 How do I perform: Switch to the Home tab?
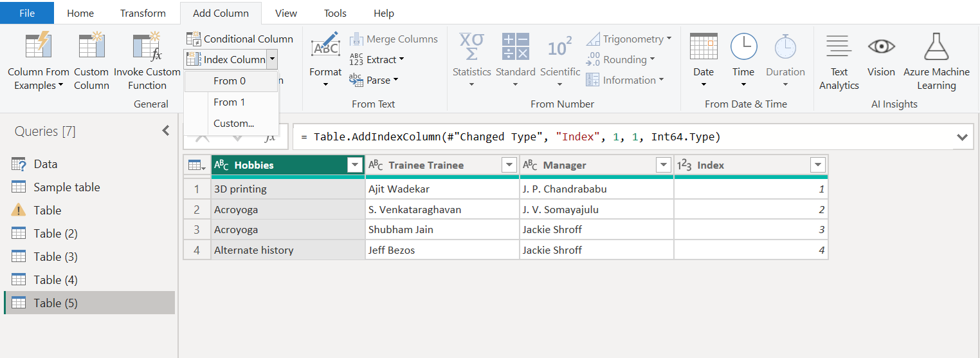point(80,13)
